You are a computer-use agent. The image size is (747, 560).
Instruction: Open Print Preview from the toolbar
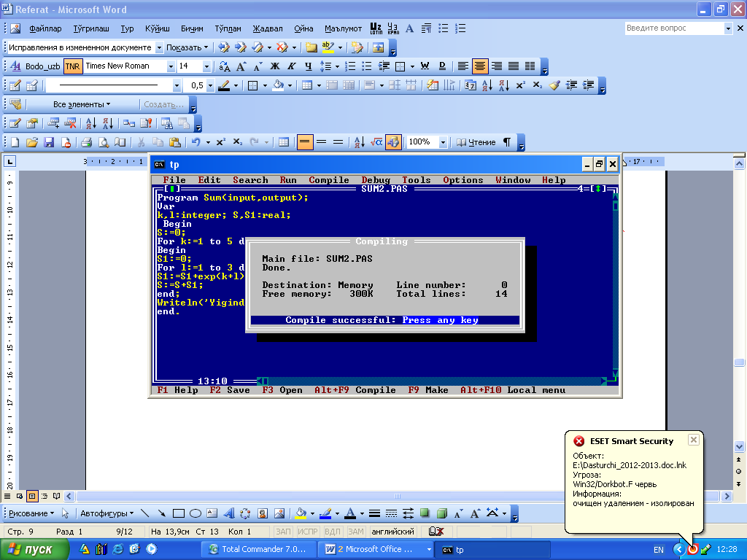pos(104,142)
